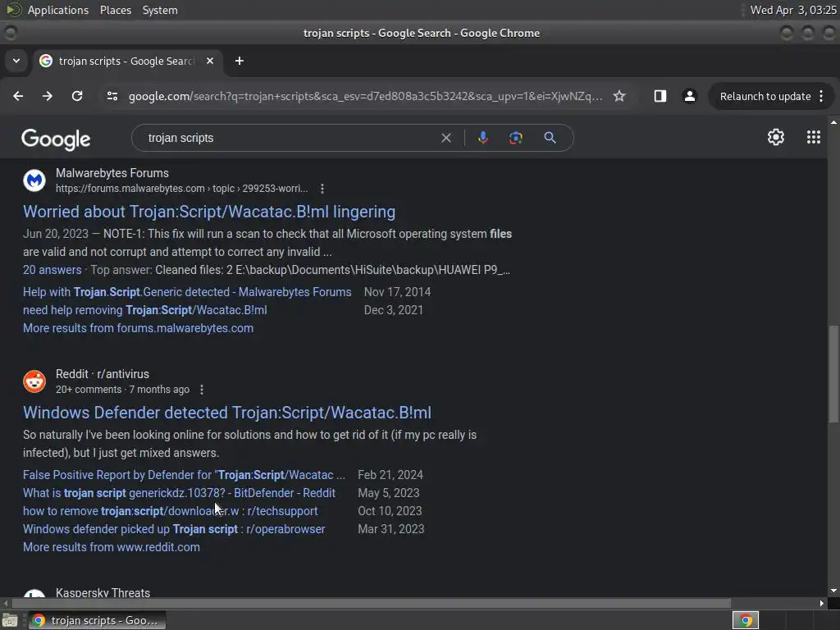The image size is (840, 630).
Task: Open the Applications menu
Action: (58, 10)
